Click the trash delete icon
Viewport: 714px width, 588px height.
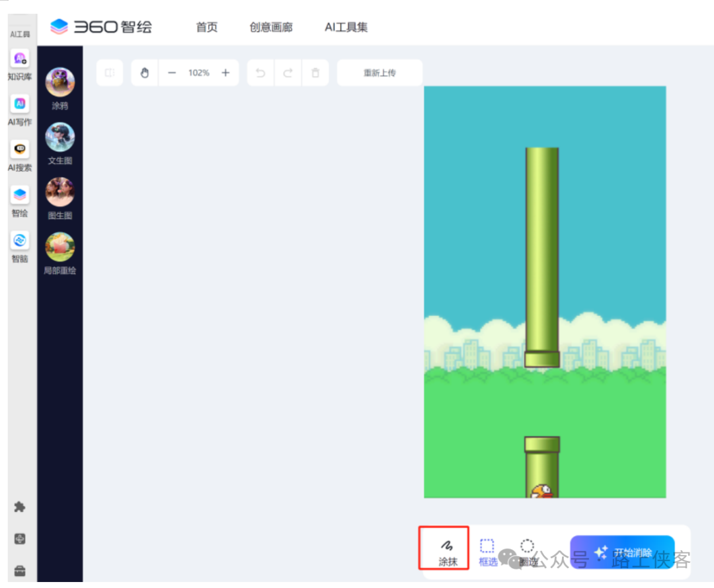click(x=315, y=73)
